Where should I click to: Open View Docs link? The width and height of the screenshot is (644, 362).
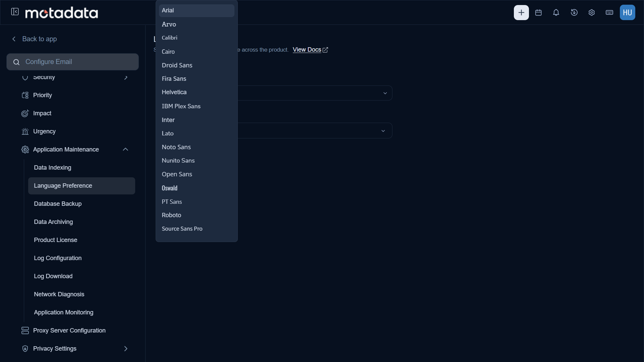coord(310,50)
